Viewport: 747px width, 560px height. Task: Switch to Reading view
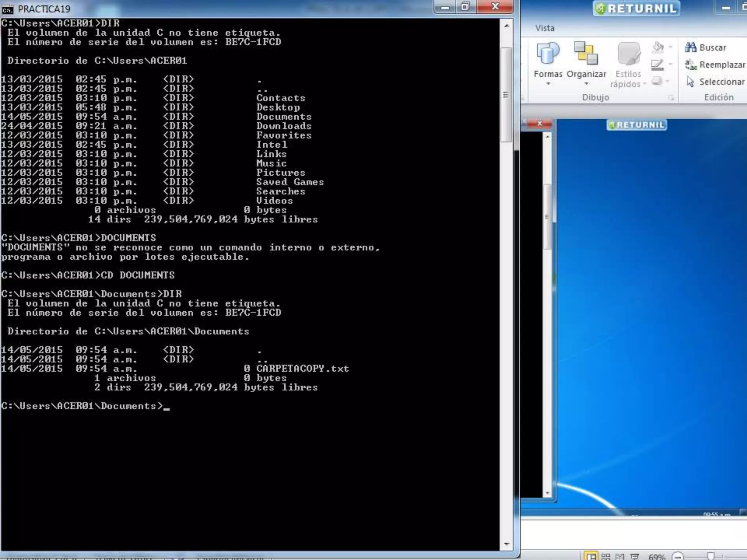[620, 556]
